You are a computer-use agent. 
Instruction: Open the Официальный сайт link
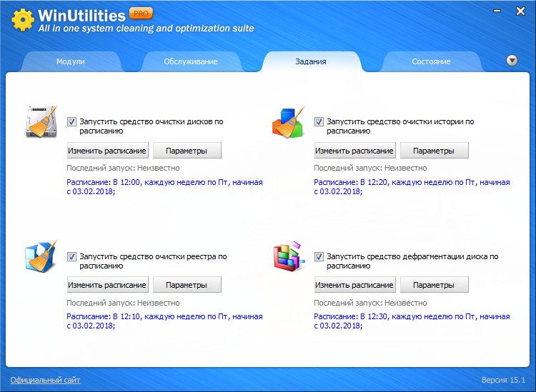(x=45, y=380)
